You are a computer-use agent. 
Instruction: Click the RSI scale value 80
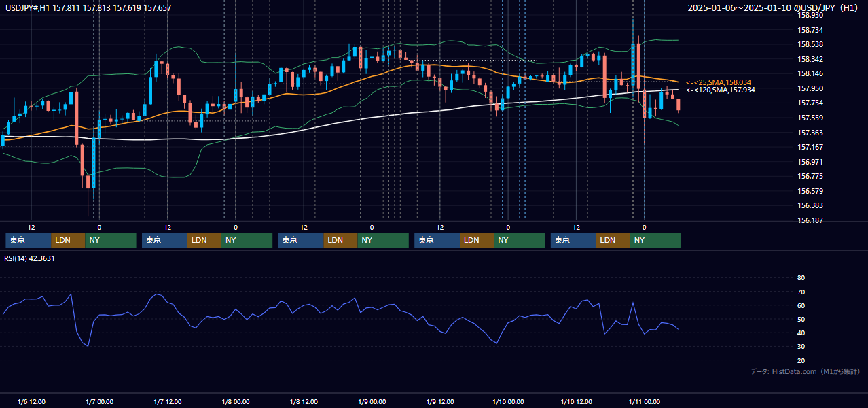tap(801, 278)
